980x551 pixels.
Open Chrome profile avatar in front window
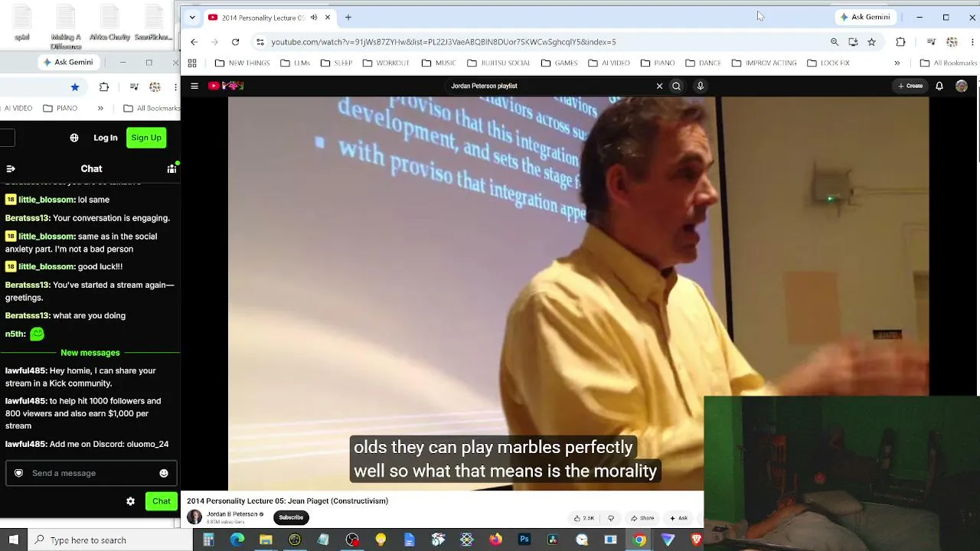coord(952,42)
